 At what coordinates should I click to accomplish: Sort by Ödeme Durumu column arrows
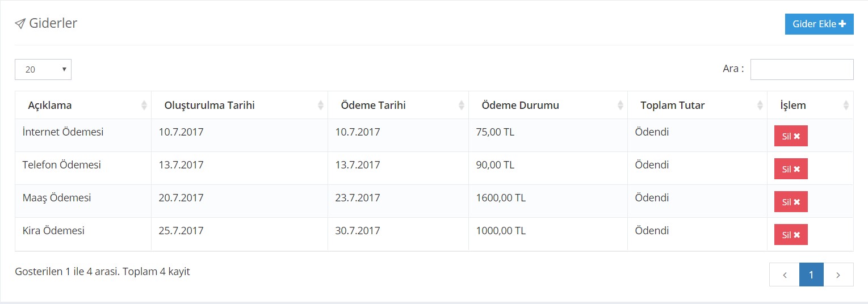620,105
